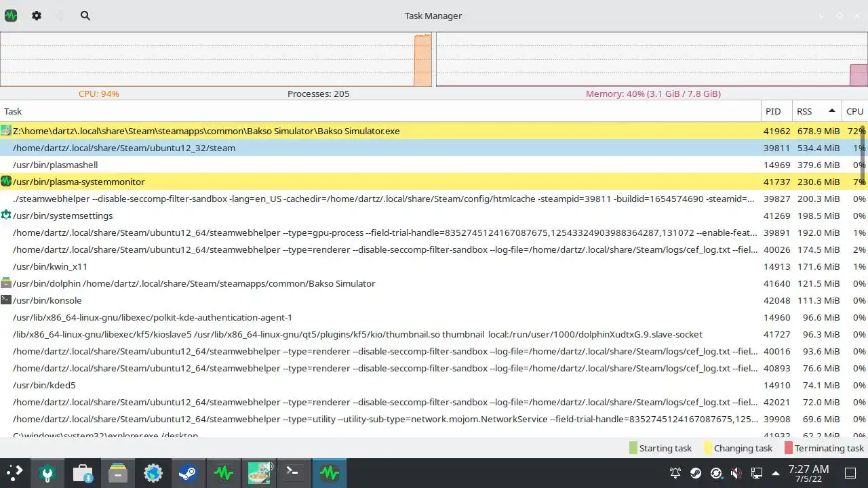The height and width of the screenshot is (488, 868).
Task: Sort processes by the CPU column
Action: pos(855,111)
